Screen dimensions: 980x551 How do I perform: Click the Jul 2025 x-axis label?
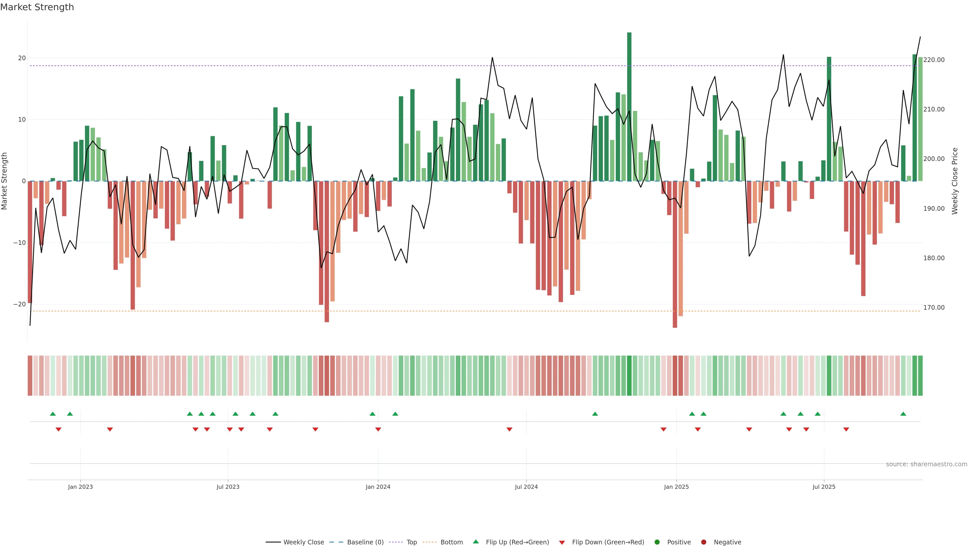824,487
